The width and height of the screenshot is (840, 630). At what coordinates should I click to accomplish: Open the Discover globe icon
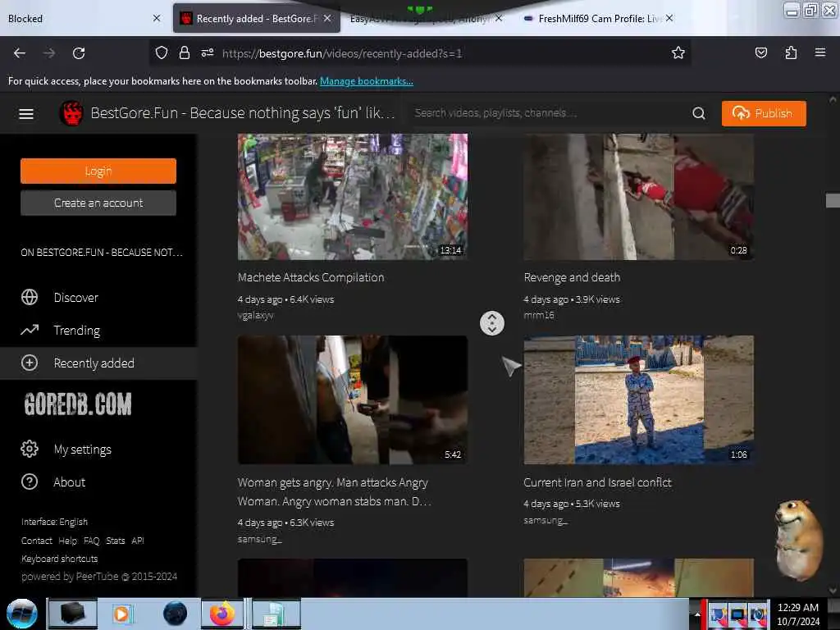click(x=30, y=297)
